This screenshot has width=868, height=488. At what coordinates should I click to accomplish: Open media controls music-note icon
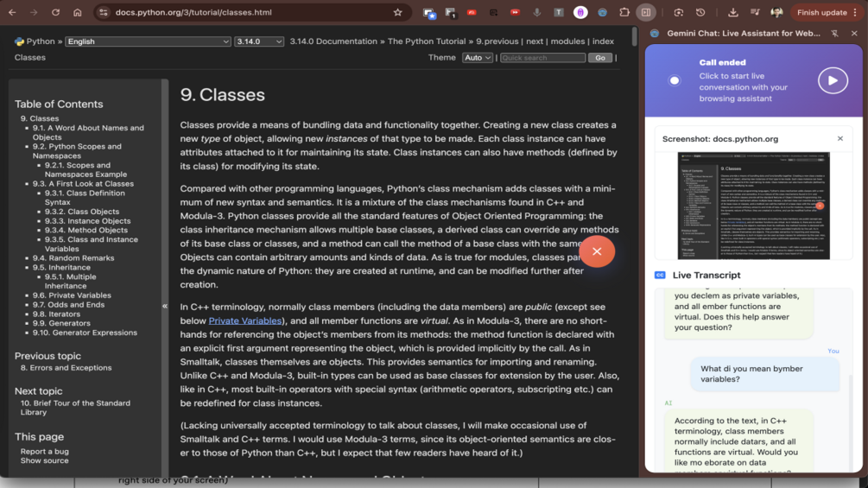[755, 12]
